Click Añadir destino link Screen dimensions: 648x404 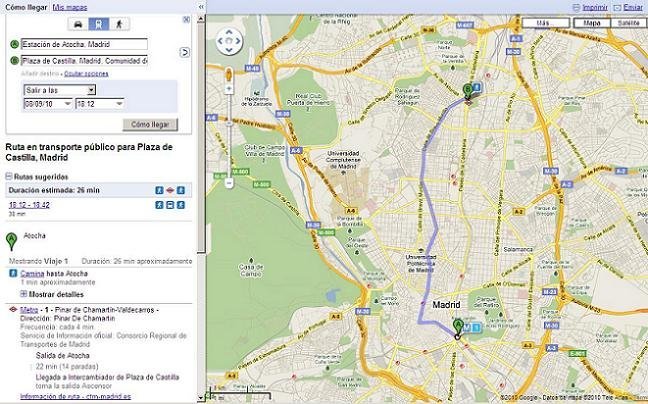click(x=40, y=74)
